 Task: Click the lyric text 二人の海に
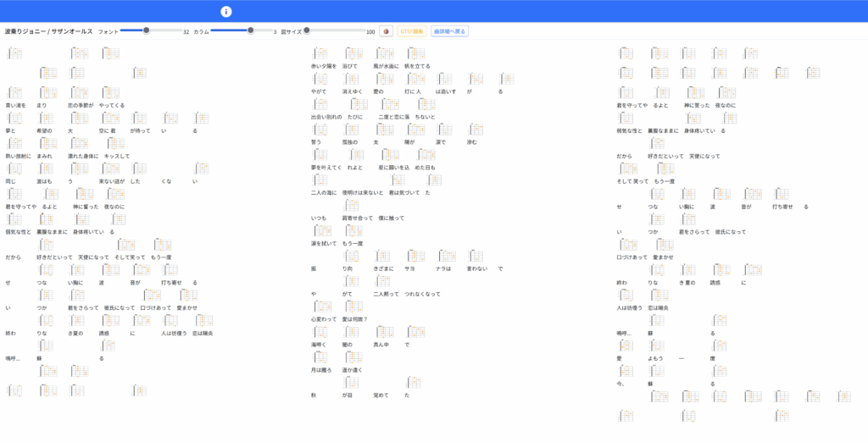point(324,192)
